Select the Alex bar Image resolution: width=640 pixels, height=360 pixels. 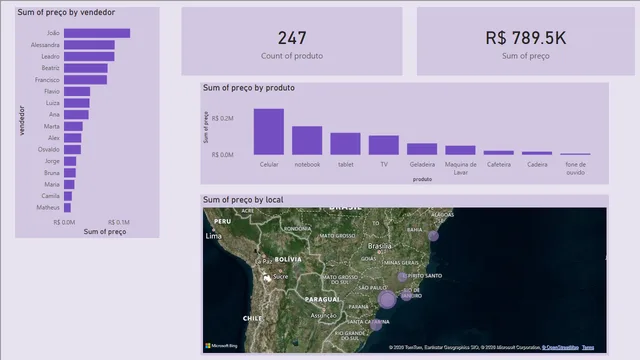[x=73, y=138]
